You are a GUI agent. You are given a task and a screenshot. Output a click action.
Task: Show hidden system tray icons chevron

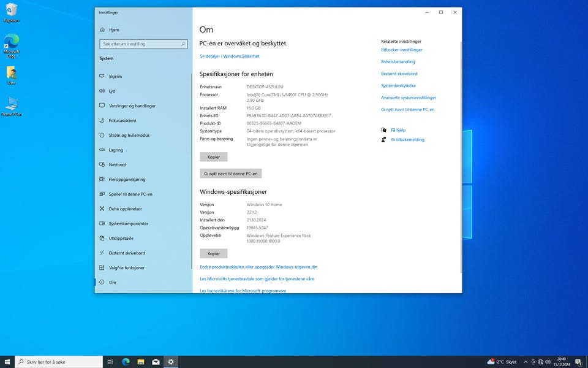(526, 362)
